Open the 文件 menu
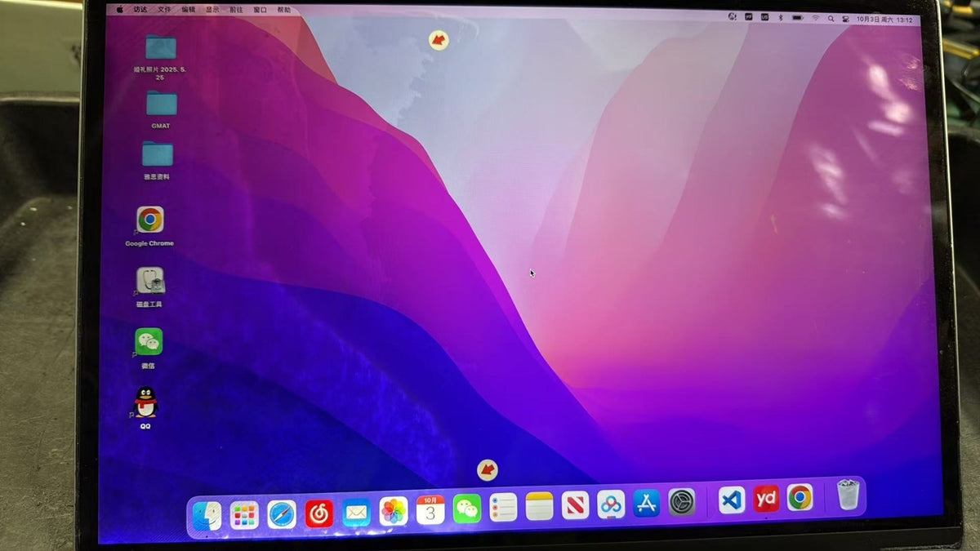 164,10
